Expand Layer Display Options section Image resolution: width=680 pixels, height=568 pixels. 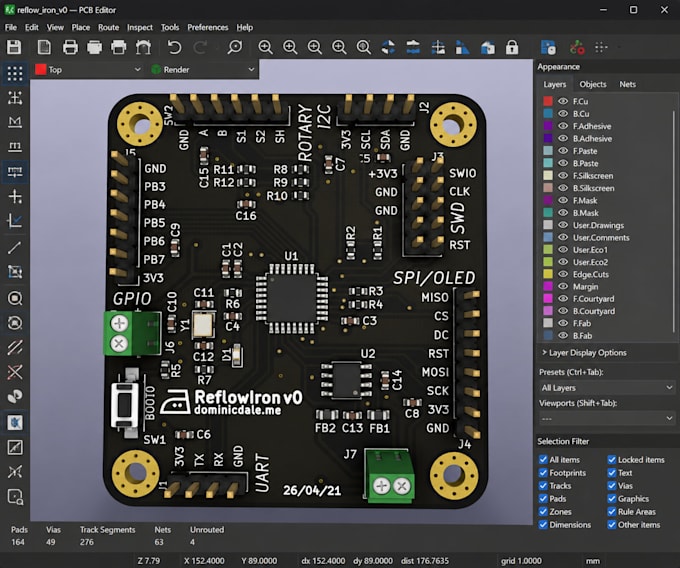(584, 353)
